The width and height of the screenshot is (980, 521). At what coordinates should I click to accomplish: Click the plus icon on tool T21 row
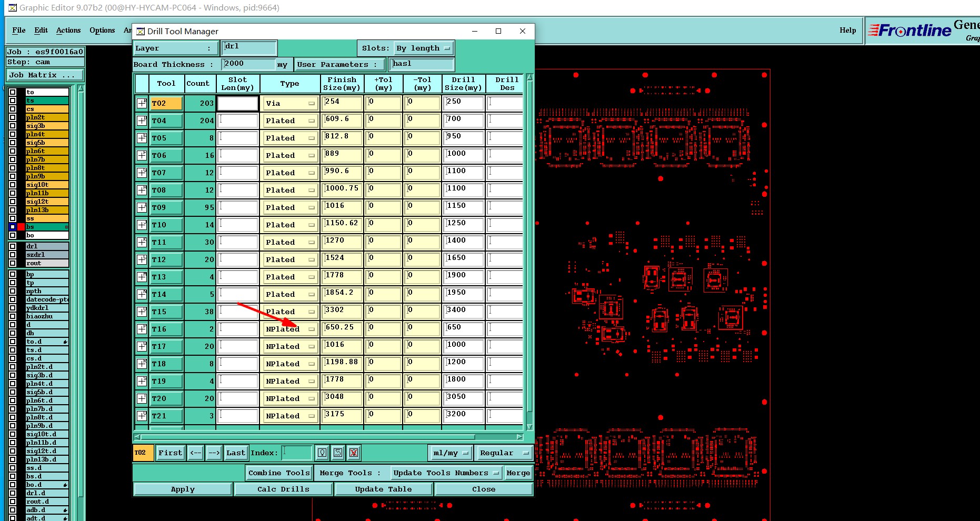(x=142, y=416)
